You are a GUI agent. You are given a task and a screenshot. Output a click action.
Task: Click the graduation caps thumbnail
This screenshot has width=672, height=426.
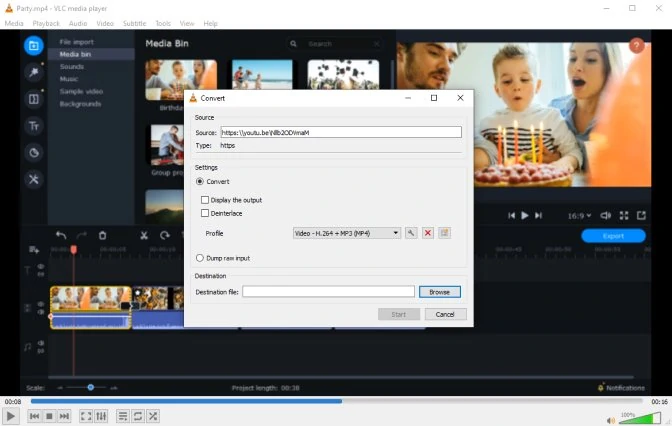tap(343, 75)
